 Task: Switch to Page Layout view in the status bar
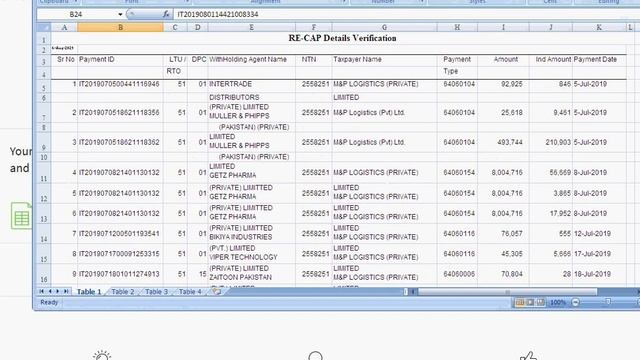tap(530, 302)
